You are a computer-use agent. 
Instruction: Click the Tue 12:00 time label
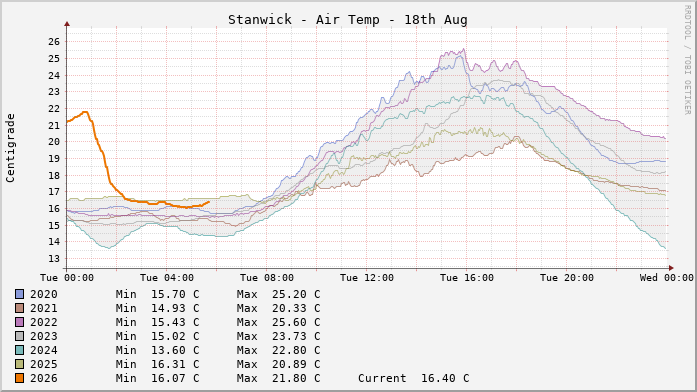[x=367, y=278]
